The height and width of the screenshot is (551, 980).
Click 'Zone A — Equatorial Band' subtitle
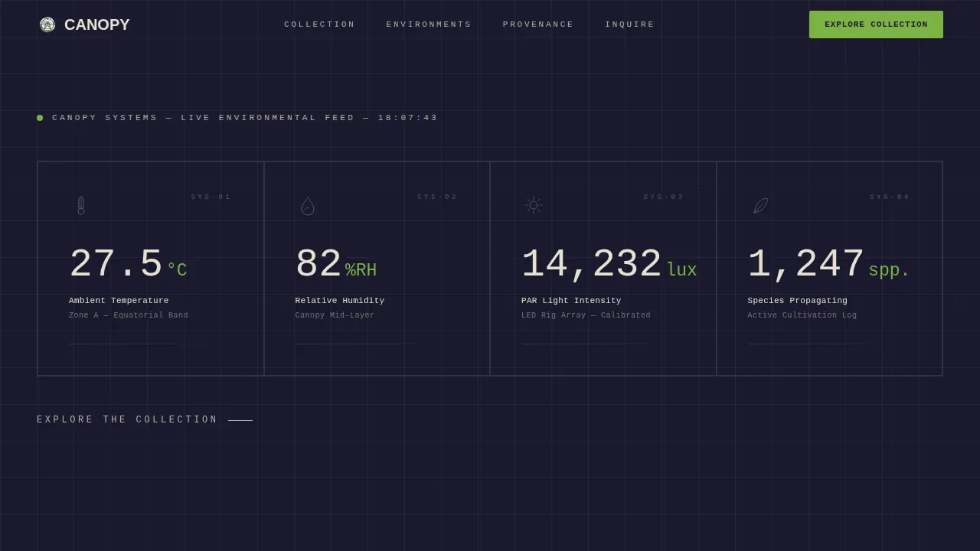pos(129,315)
